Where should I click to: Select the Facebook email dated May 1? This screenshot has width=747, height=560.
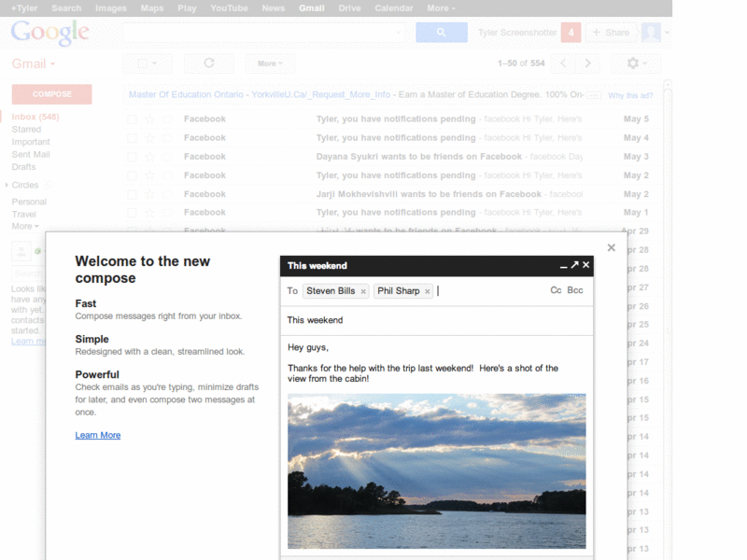(x=132, y=213)
